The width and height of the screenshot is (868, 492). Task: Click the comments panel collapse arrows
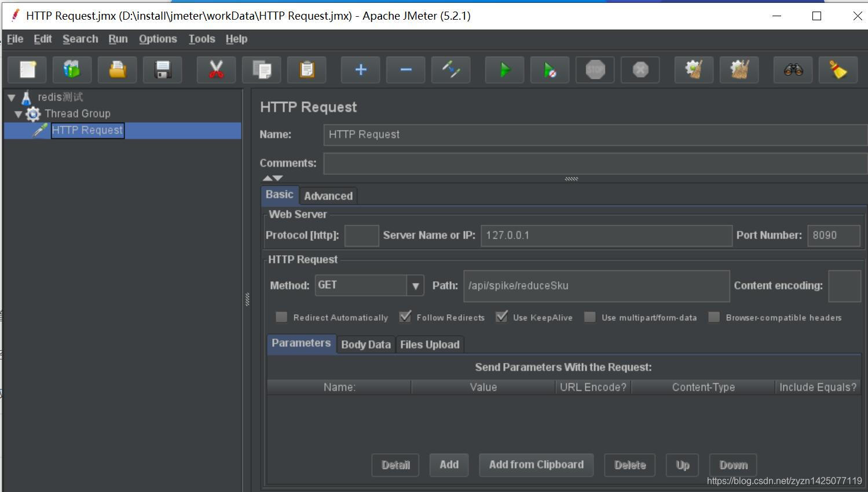point(273,178)
